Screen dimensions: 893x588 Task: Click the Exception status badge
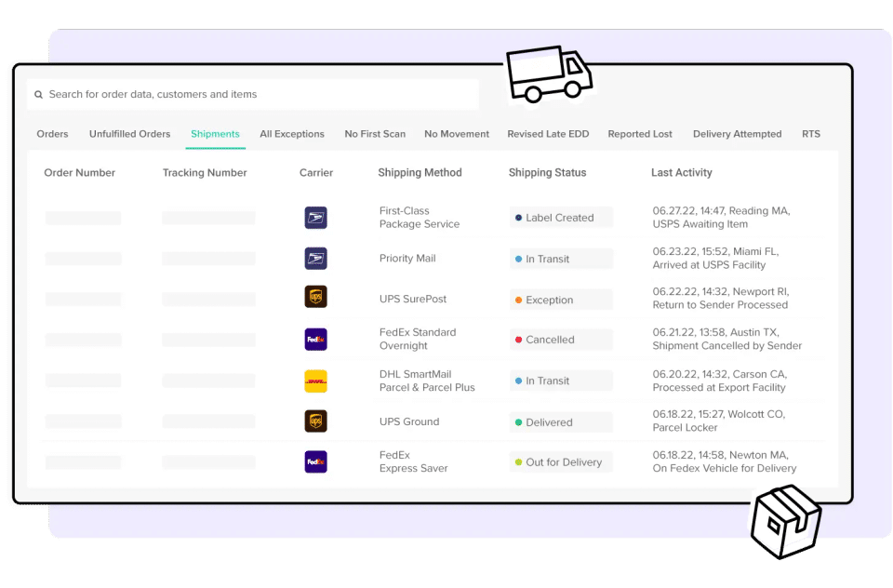click(x=561, y=300)
